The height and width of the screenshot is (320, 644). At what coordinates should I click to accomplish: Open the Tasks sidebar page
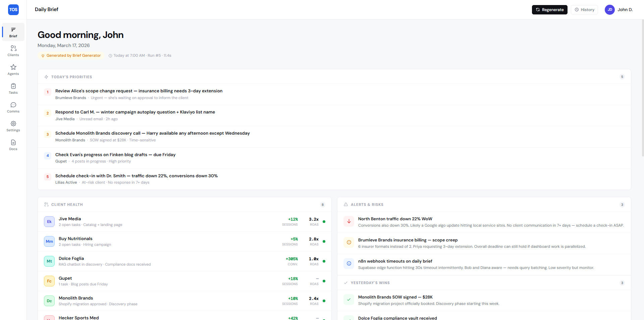pyautogui.click(x=13, y=88)
